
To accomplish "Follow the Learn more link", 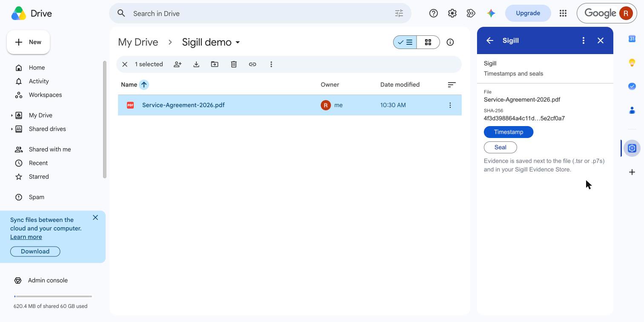I will point(26,237).
